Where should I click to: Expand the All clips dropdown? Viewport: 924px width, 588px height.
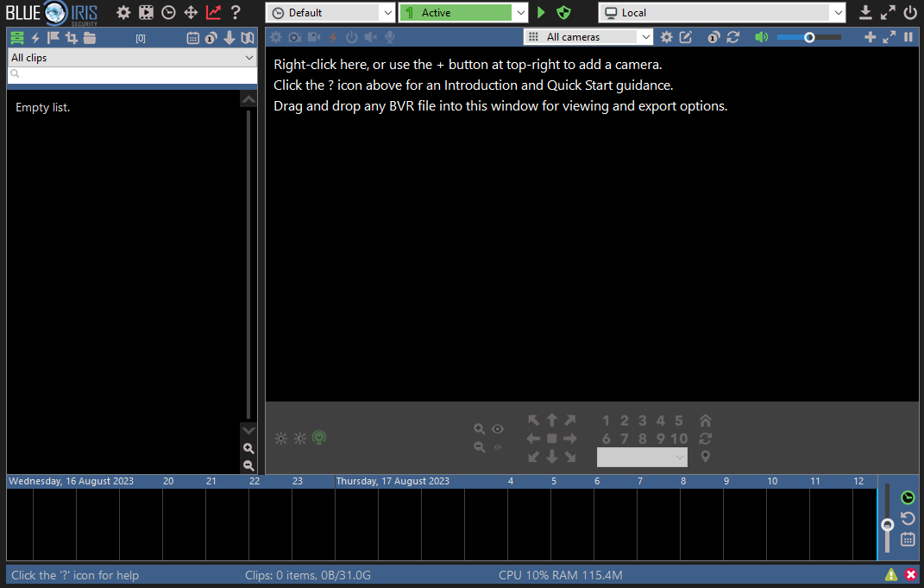click(133, 57)
